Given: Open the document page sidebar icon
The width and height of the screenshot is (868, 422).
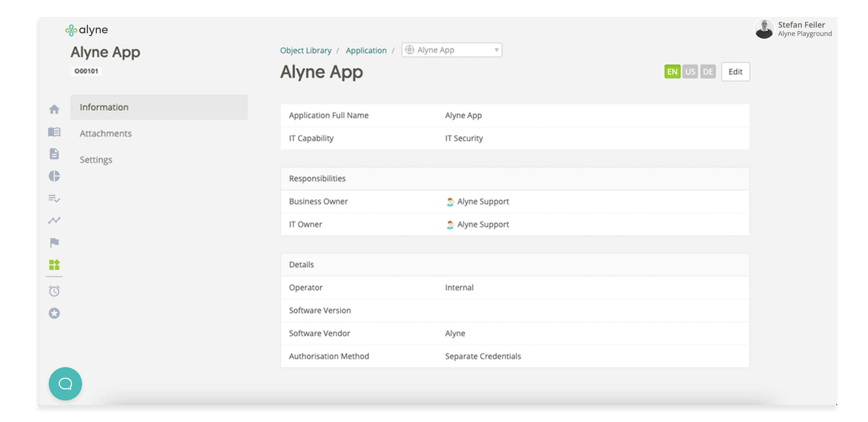Looking at the screenshot, I should [x=54, y=154].
